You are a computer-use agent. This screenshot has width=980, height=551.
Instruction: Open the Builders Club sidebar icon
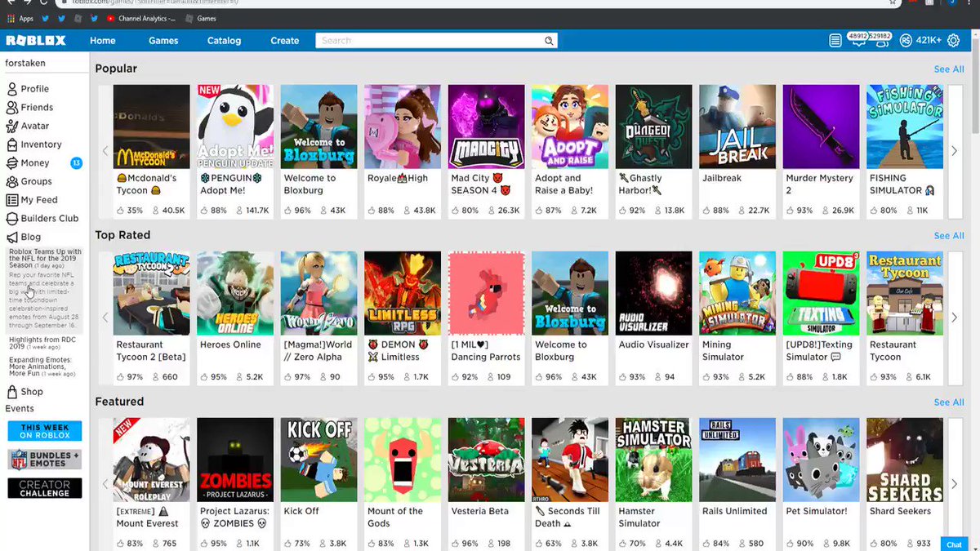[x=12, y=219]
